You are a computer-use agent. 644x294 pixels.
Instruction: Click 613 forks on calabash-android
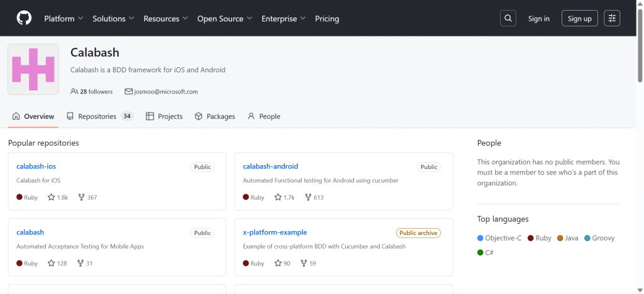tap(314, 197)
